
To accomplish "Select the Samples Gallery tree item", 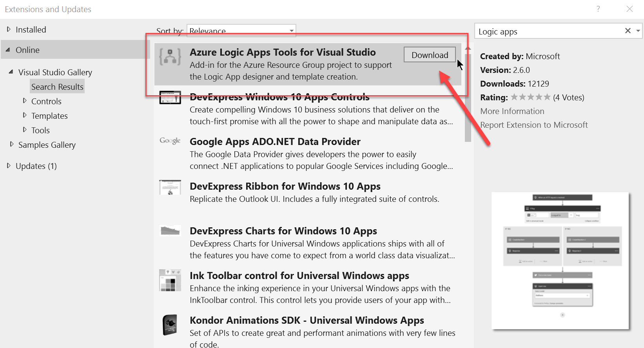I will [47, 145].
